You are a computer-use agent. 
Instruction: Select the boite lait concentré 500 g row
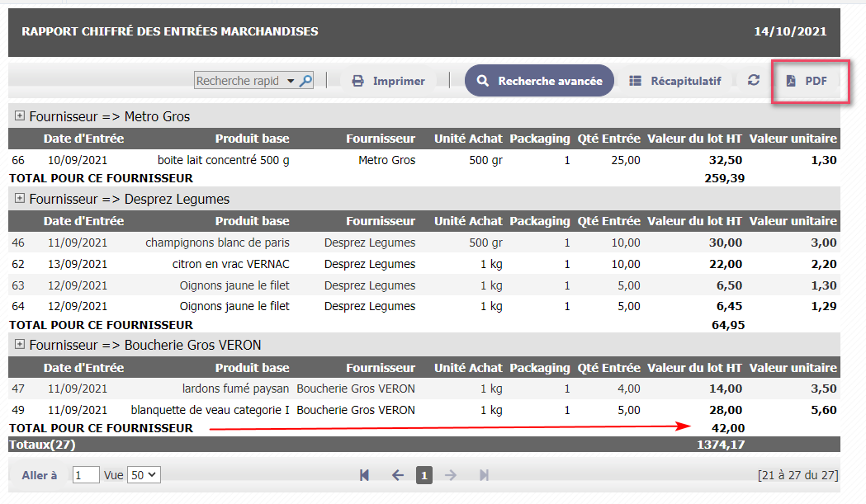tap(424, 160)
